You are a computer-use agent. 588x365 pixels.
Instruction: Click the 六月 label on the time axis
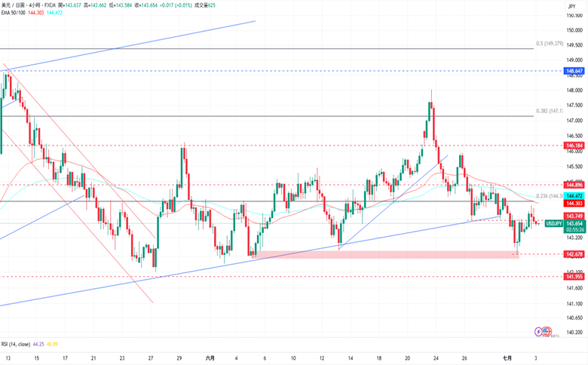pos(210,358)
